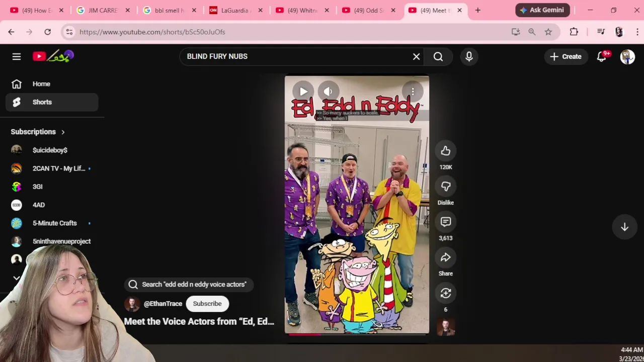Run search with magnifier button

(438, 56)
